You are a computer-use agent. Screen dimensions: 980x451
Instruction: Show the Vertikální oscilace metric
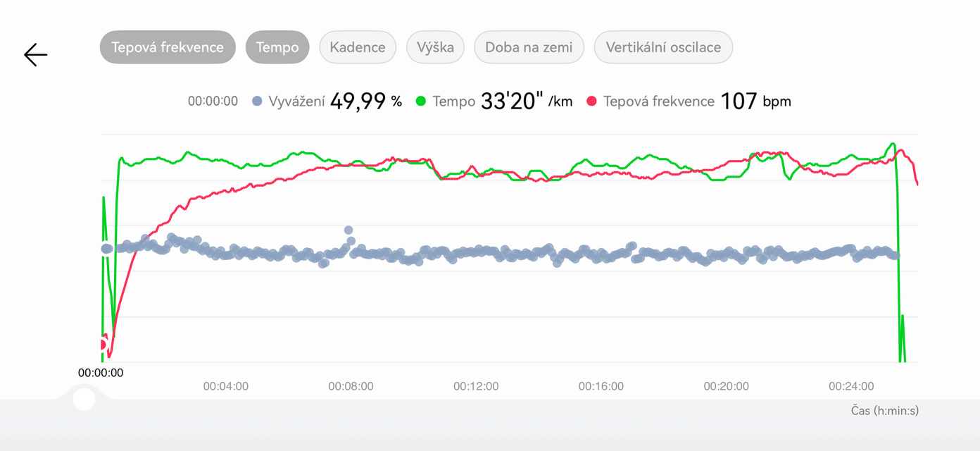[663, 47]
